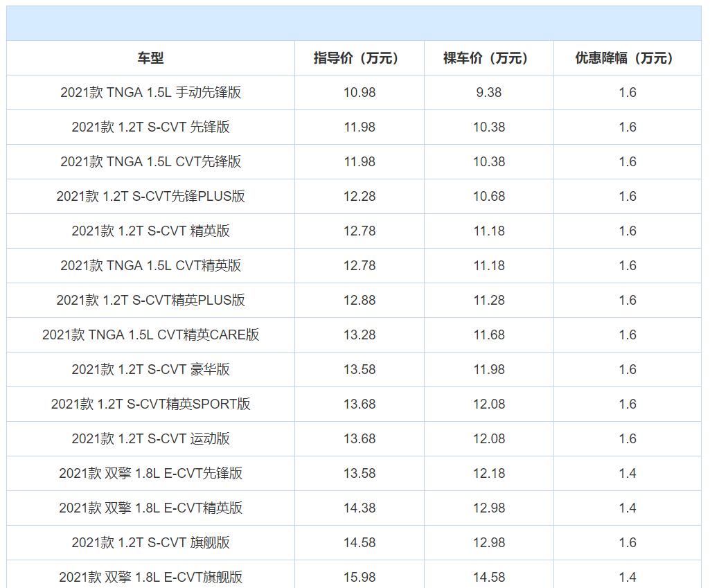
Task: Select the 裸车价（万元）column header
Action: click(x=489, y=58)
